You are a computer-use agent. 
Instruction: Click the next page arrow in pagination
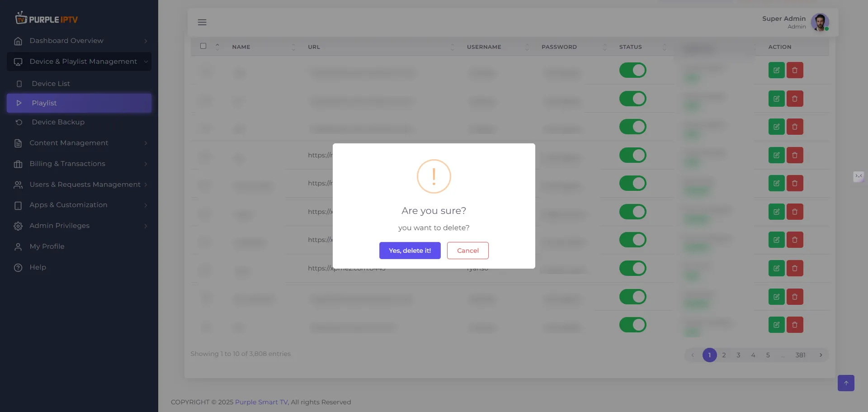821,355
